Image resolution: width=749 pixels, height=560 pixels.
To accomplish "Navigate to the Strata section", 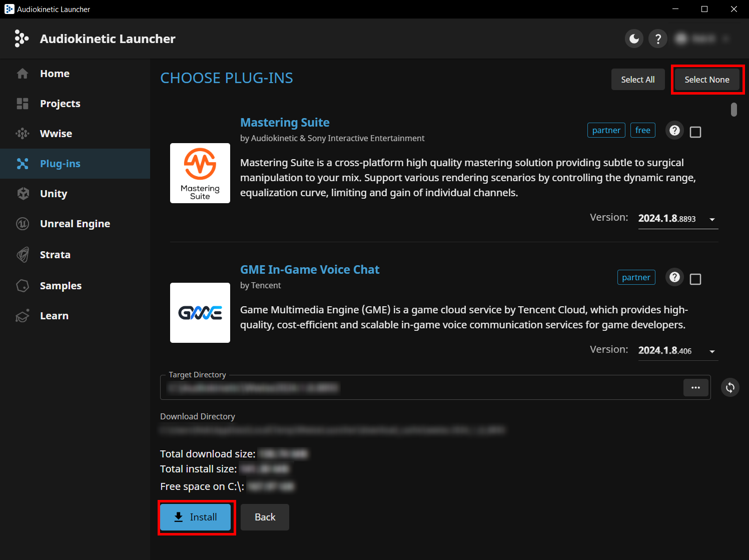I will click(x=75, y=255).
